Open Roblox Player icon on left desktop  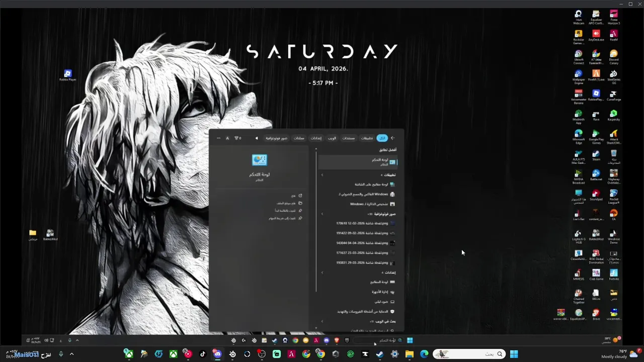tap(68, 75)
